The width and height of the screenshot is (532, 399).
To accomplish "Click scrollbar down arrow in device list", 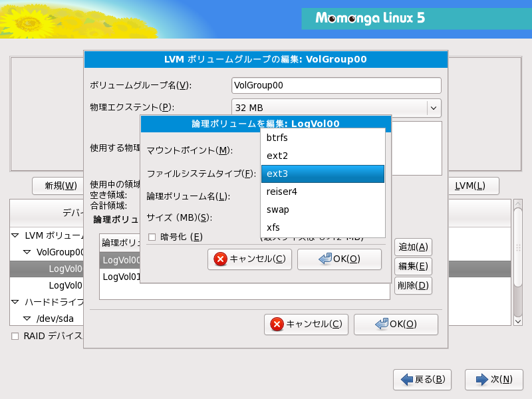I will tap(518, 321).
